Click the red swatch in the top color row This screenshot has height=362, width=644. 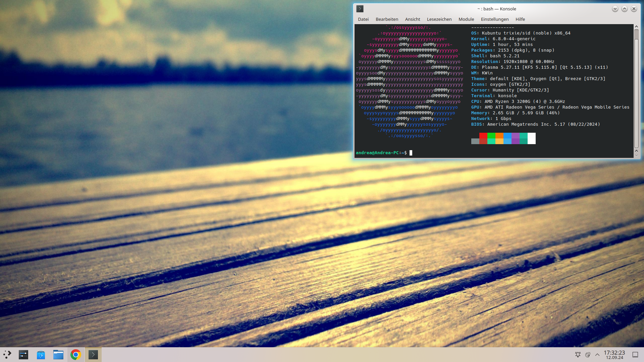483,135
